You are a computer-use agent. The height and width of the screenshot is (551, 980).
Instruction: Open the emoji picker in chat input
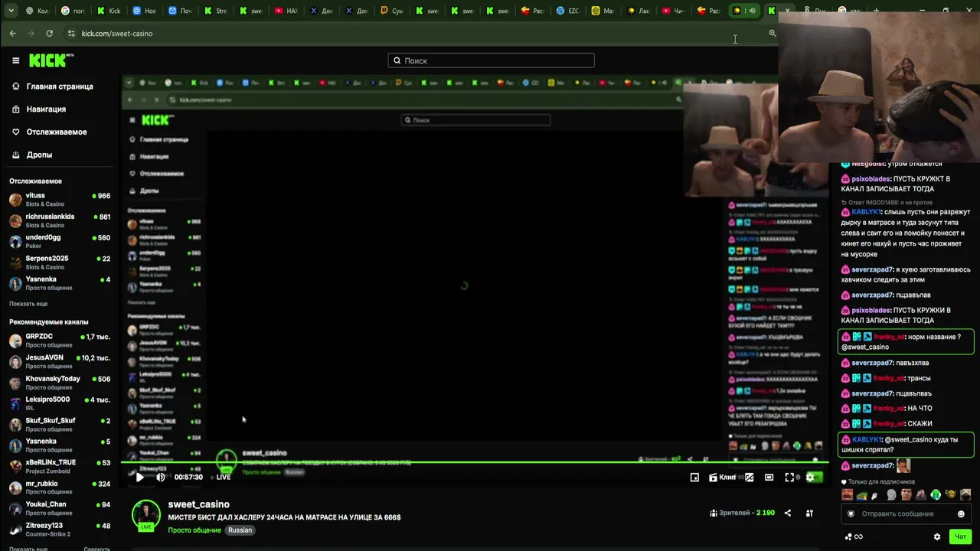961,514
